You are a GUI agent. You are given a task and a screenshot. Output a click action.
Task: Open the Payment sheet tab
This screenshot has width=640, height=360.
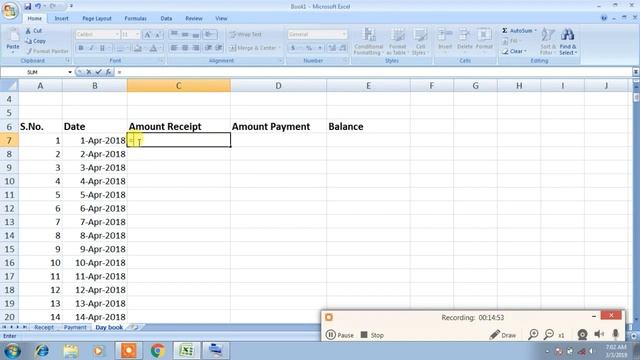pyautogui.click(x=75, y=327)
